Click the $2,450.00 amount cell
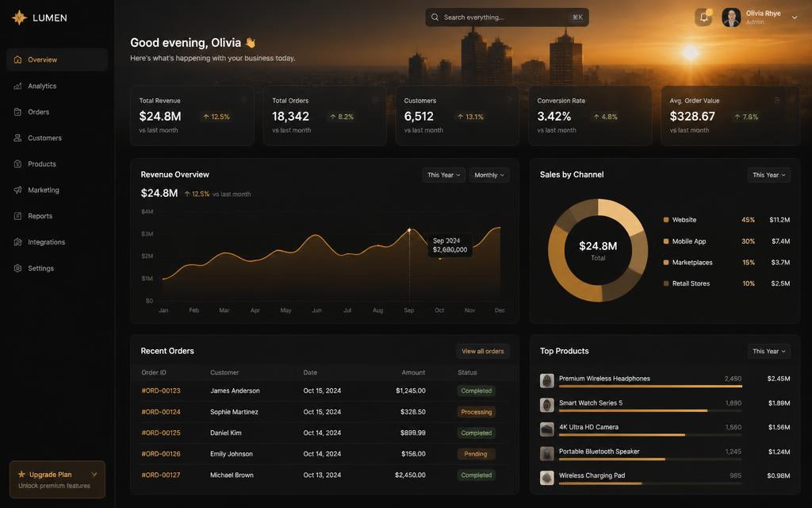The height and width of the screenshot is (508, 812). [x=410, y=475]
